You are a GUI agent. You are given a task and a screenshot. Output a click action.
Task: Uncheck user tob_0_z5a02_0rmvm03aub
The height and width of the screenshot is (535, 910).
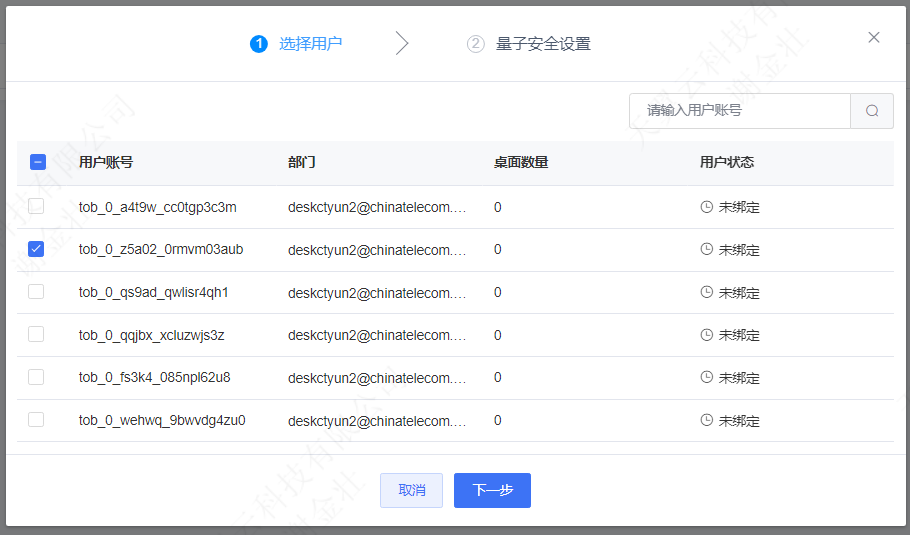36,249
